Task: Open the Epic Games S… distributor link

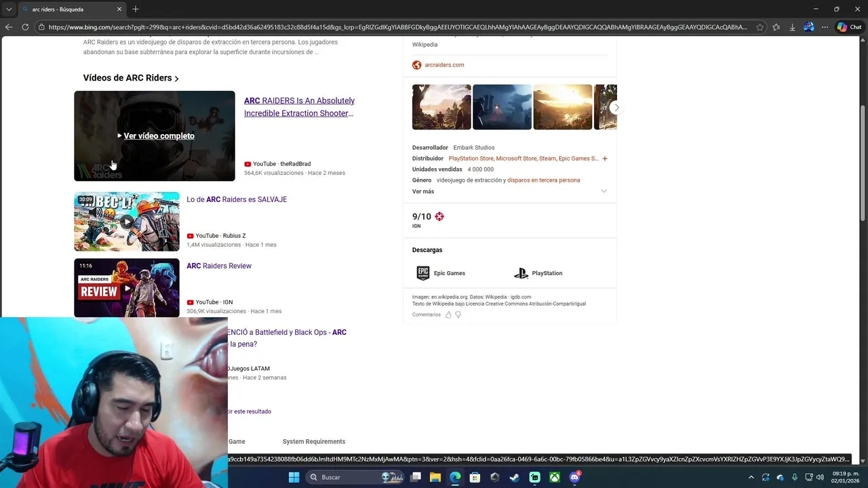Action: pyautogui.click(x=578, y=159)
